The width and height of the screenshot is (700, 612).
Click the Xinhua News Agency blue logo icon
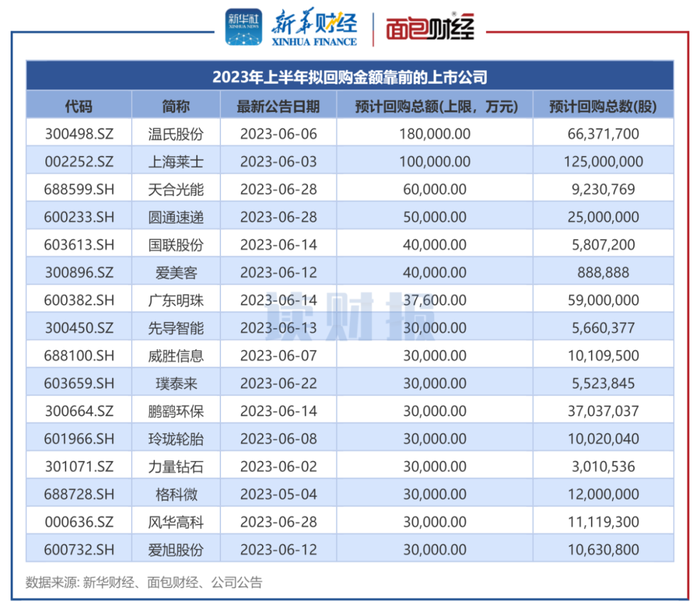tap(244, 28)
